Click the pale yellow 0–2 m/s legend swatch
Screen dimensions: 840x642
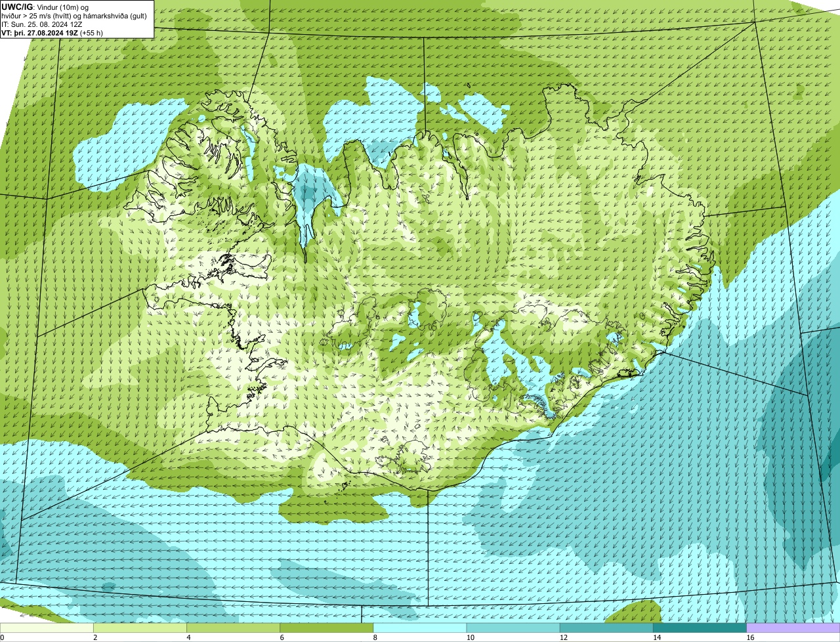click(x=47, y=628)
